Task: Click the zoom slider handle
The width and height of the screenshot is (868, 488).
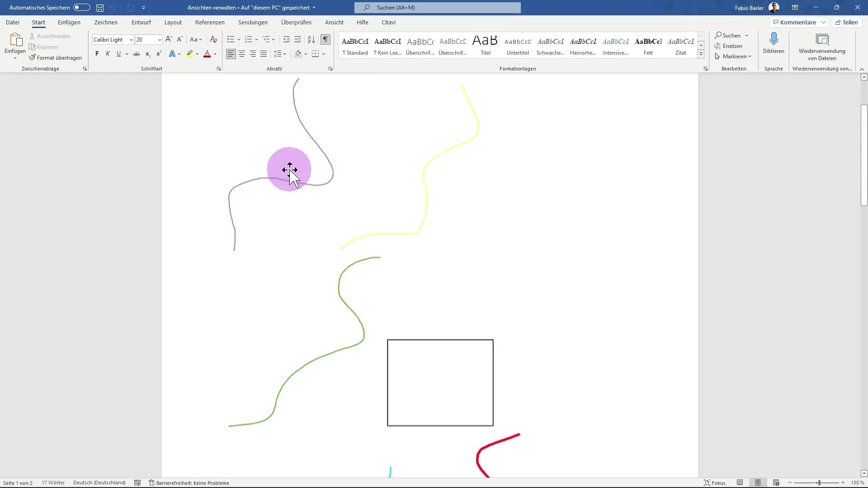Action: point(819,483)
